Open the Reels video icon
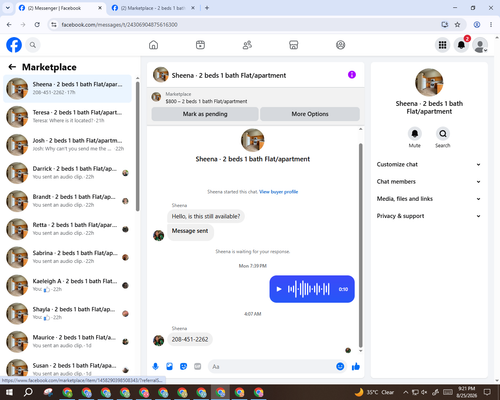This screenshot has height=400, width=500. 200,45
